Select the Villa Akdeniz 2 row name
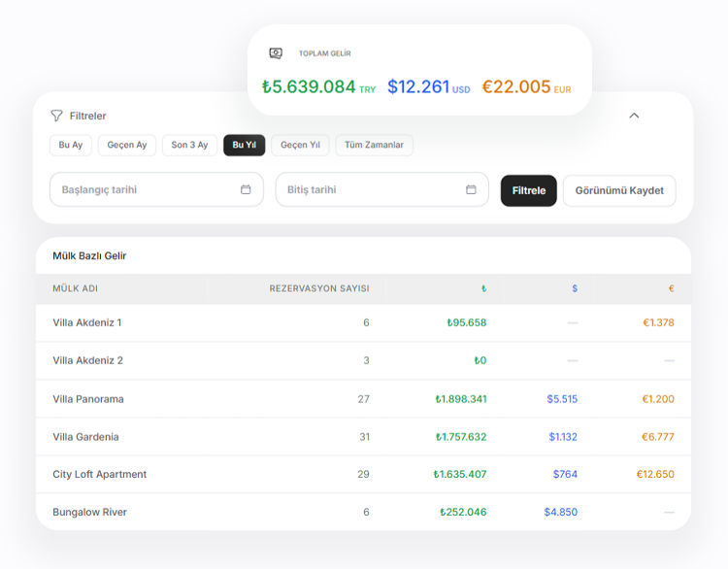 pos(87,360)
